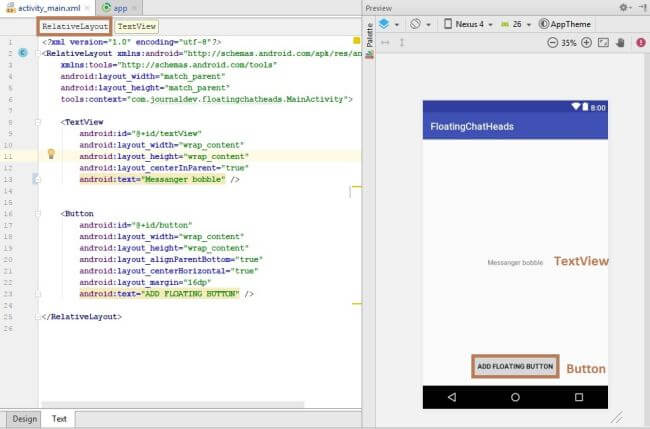Click the light bulb quick-fix icon
The image size is (650, 429).
pos(50,154)
